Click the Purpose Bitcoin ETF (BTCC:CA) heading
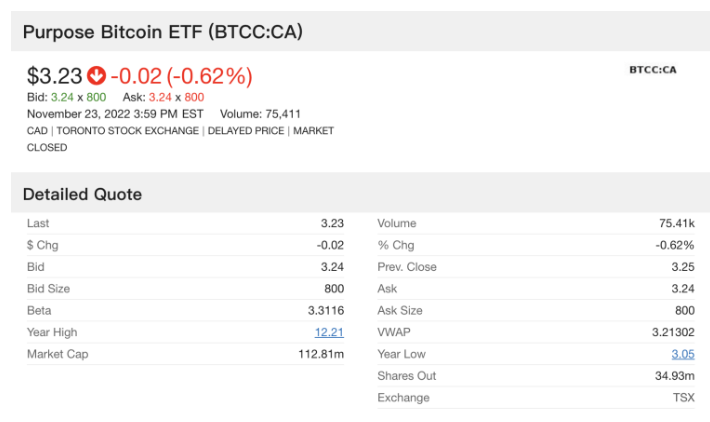 click(x=163, y=32)
